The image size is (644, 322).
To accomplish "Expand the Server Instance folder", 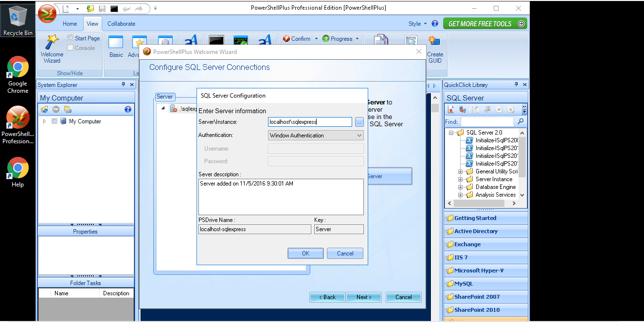I will (x=460, y=179).
